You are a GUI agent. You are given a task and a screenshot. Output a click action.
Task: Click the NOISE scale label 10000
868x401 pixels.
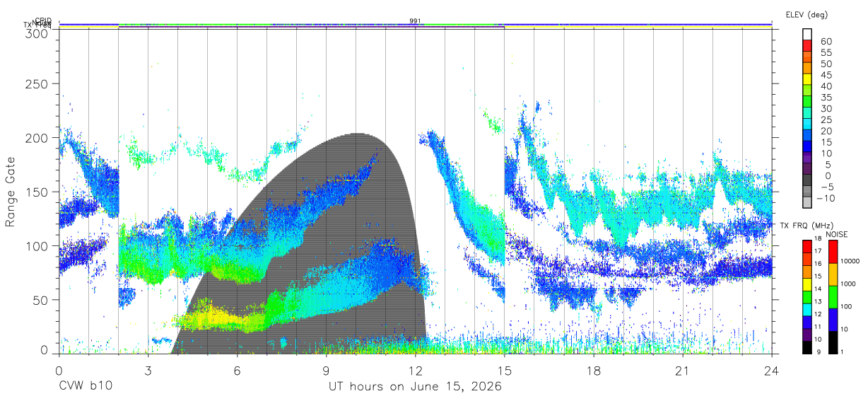(x=852, y=262)
